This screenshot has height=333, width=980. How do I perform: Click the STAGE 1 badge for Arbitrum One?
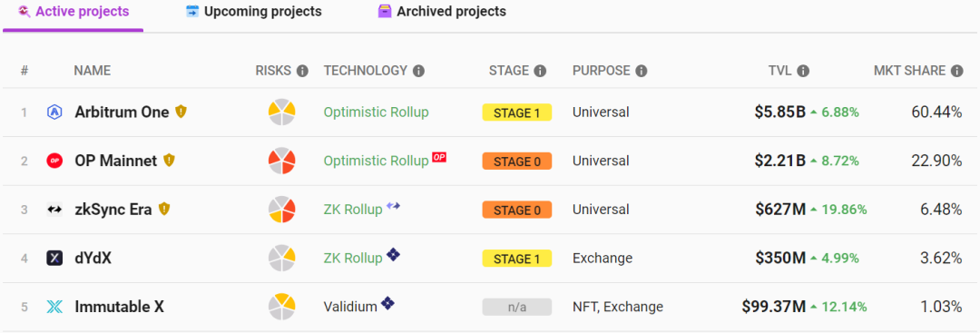click(x=517, y=113)
